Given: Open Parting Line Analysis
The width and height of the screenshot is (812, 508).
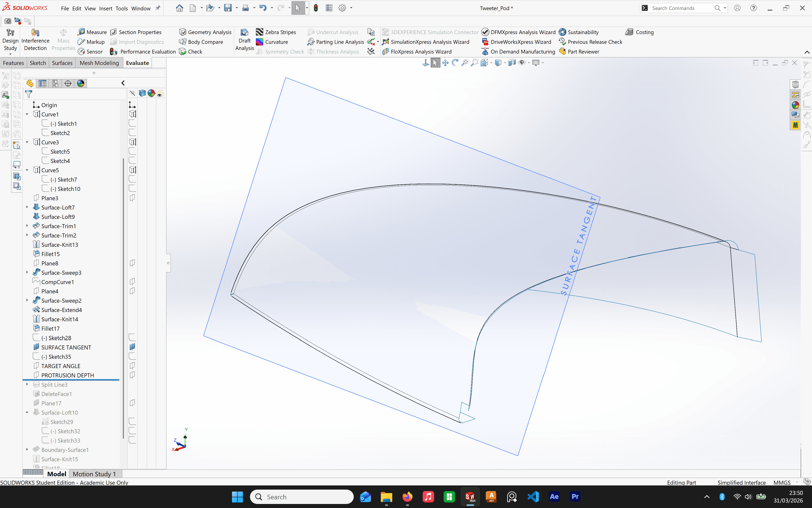Looking at the screenshot, I should tap(336, 42).
